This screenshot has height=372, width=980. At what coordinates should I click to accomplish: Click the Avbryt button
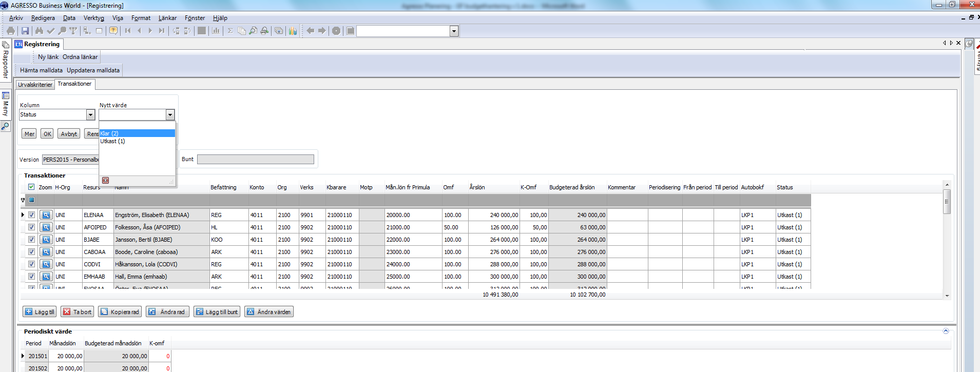pos(69,134)
